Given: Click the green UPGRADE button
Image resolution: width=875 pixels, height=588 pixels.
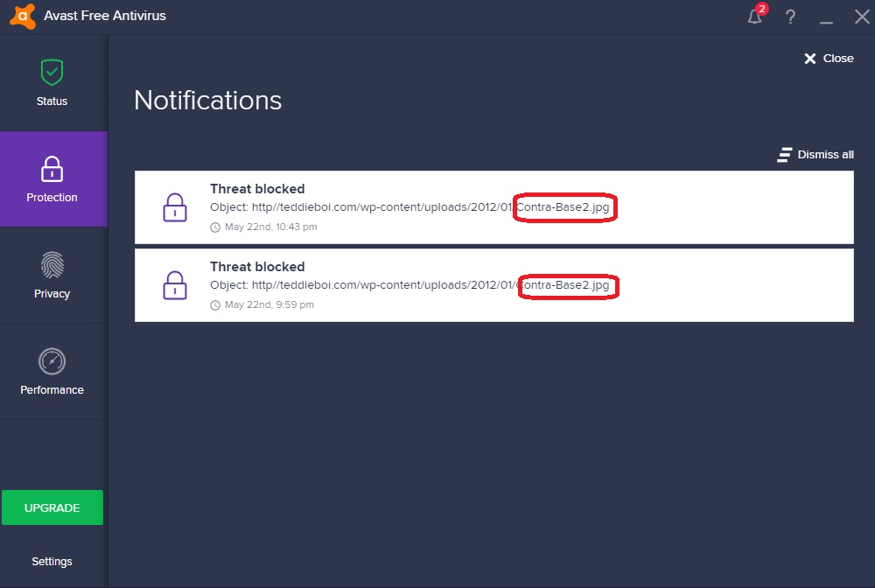Looking at the screenshot, I should [x=52, y=507].
